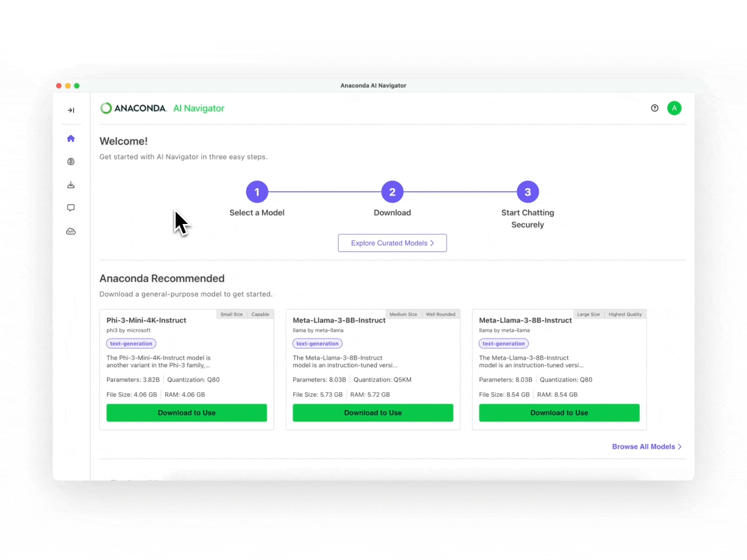Screen dimensions: 747x560
Task: Download Meta-Llama-3-8B-Instruct Q80 large model
Action: pyautogui.click(x=559, y=413)
